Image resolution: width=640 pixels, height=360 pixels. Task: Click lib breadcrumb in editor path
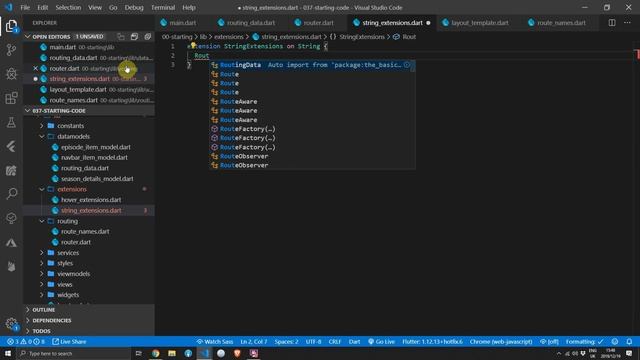pos(203,37)
